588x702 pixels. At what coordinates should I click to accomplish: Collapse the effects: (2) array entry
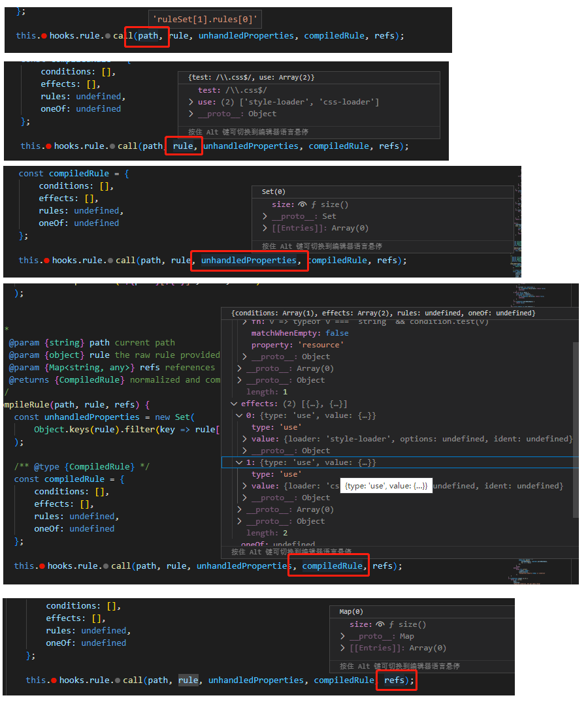click(x=233, y=403)
